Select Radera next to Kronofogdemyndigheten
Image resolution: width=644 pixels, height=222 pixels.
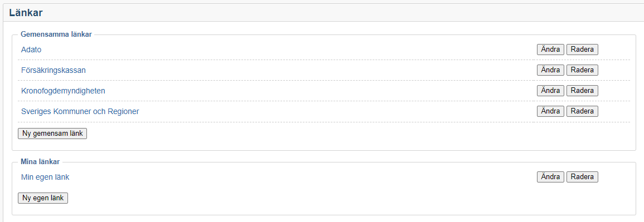click(x=582, y=91)
